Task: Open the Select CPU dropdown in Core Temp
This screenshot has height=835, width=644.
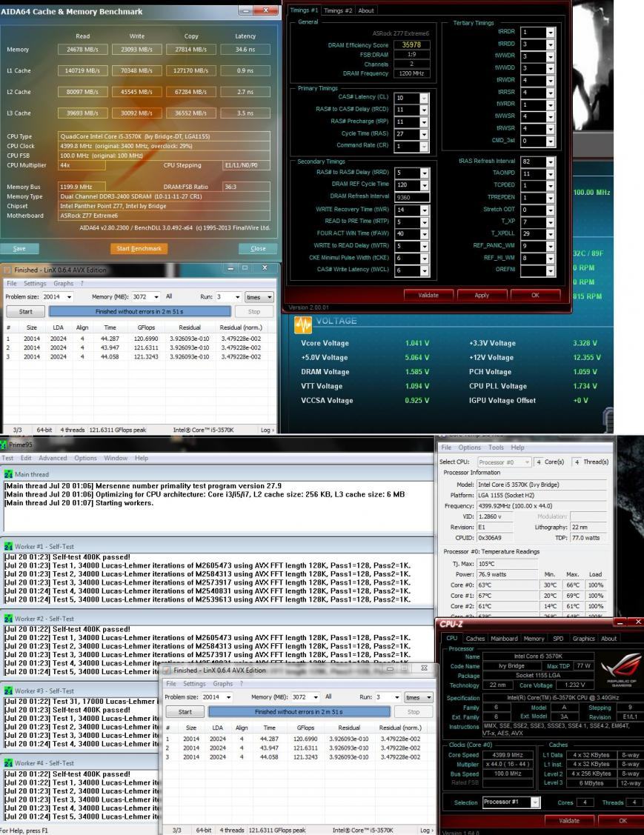Action: (x=527, y=462)
